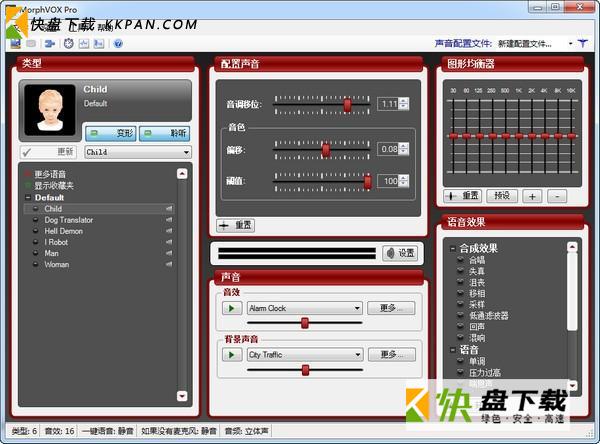
Task: Collapse the 语音 effects group
Action: 452,349
